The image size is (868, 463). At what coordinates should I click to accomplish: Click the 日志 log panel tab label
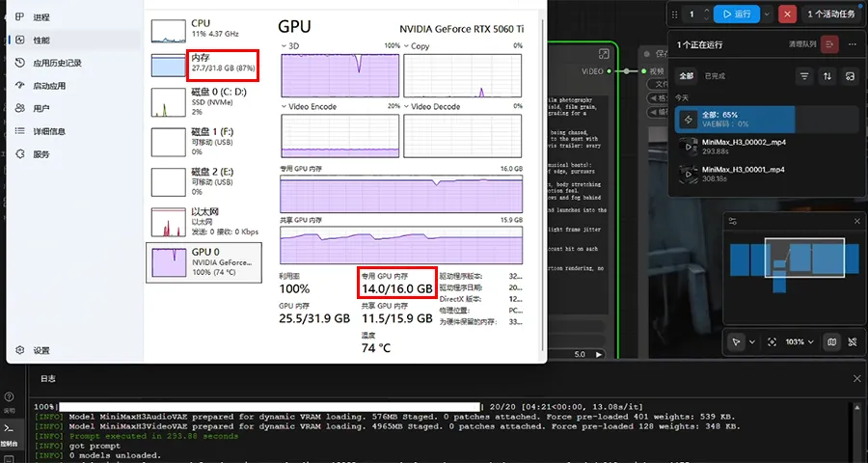(48, 379)
